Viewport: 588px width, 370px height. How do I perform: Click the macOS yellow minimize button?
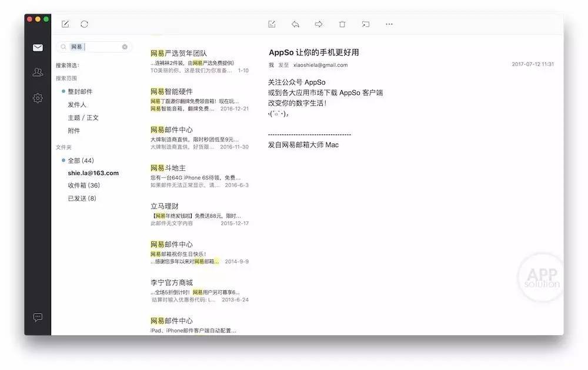click(38, 19)
